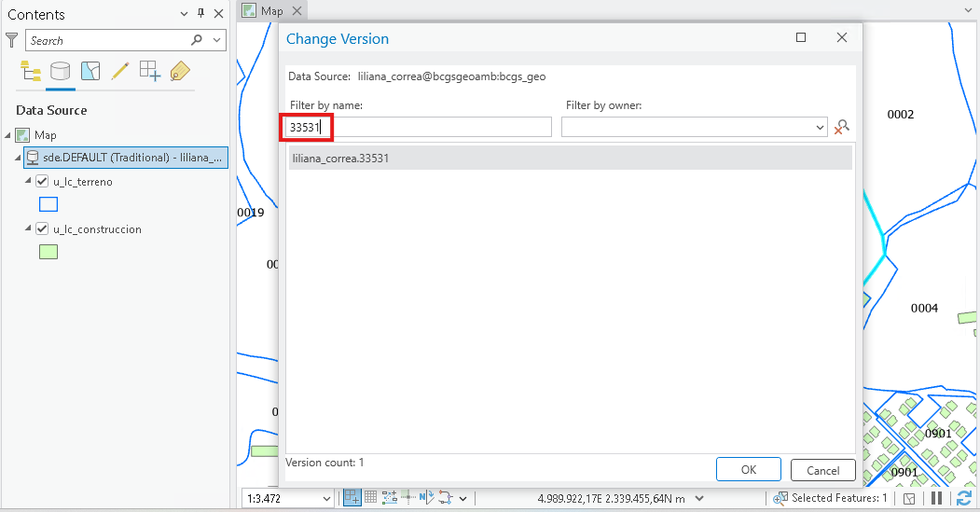Screen dimensions: 980x512
Task: Click the blue u_lc_terreno symbol swatch
Action: (48, 204)
